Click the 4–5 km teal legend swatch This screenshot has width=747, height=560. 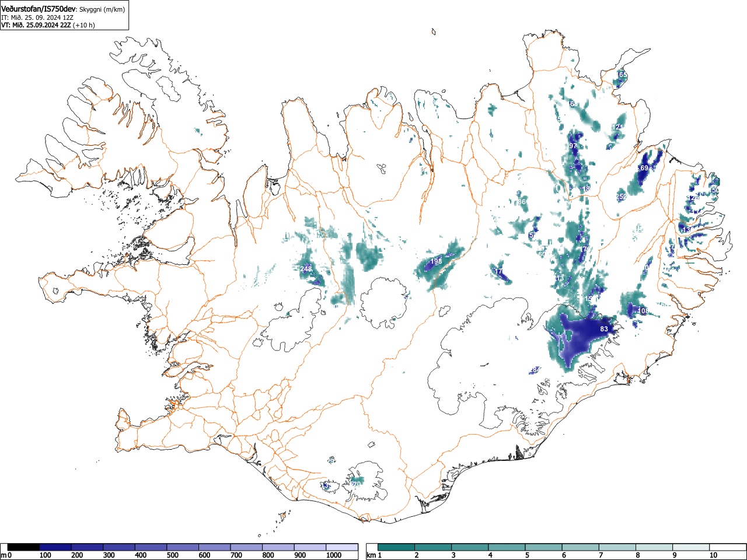point(507,547)
